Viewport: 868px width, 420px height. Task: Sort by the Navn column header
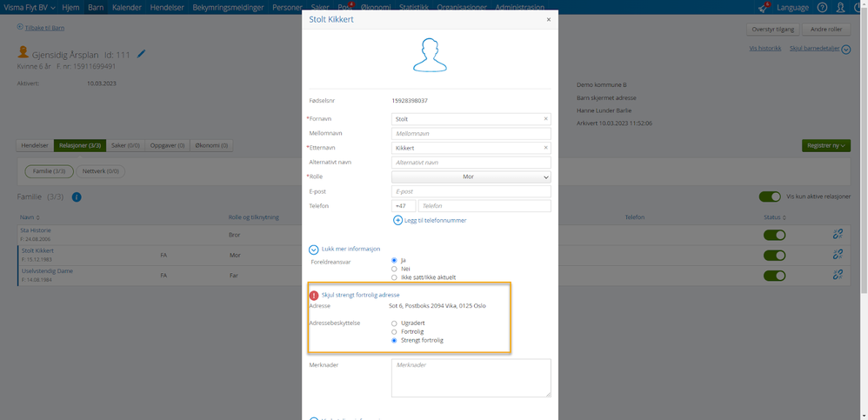pos(30,217)
